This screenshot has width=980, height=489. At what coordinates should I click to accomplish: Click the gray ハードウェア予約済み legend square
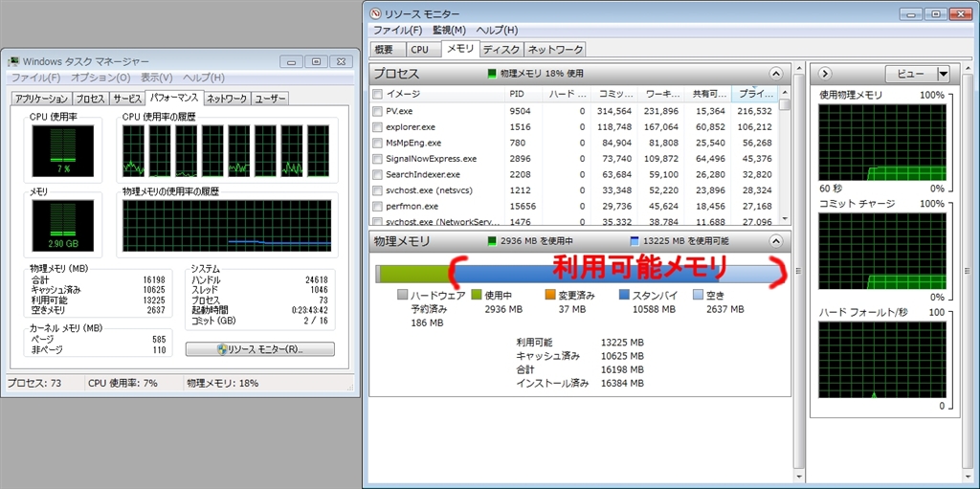click(402, 295)
